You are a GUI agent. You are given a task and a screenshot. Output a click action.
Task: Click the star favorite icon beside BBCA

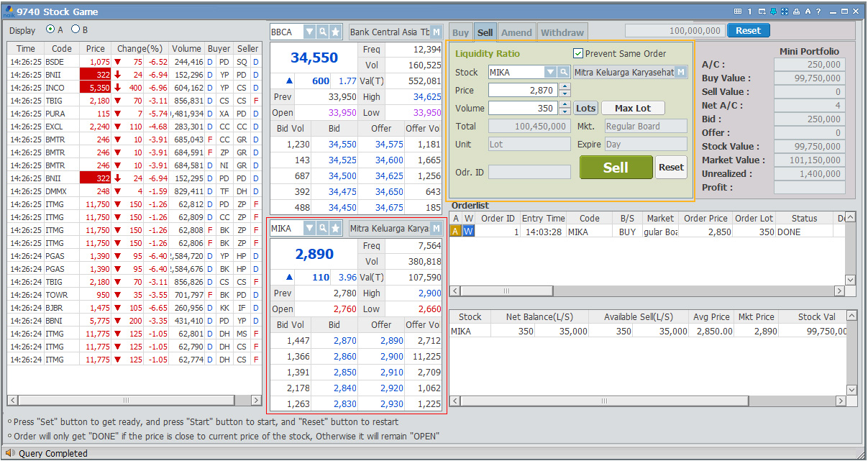click(335, 32)
